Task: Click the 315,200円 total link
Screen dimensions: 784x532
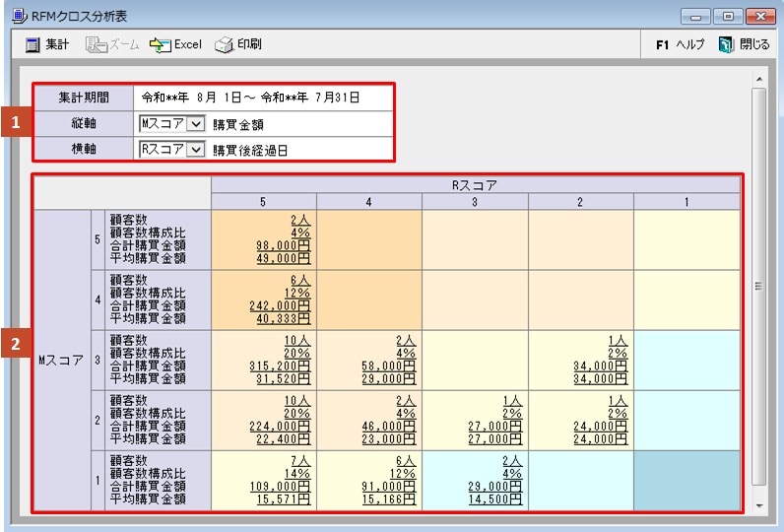Action: coord(280,366)
